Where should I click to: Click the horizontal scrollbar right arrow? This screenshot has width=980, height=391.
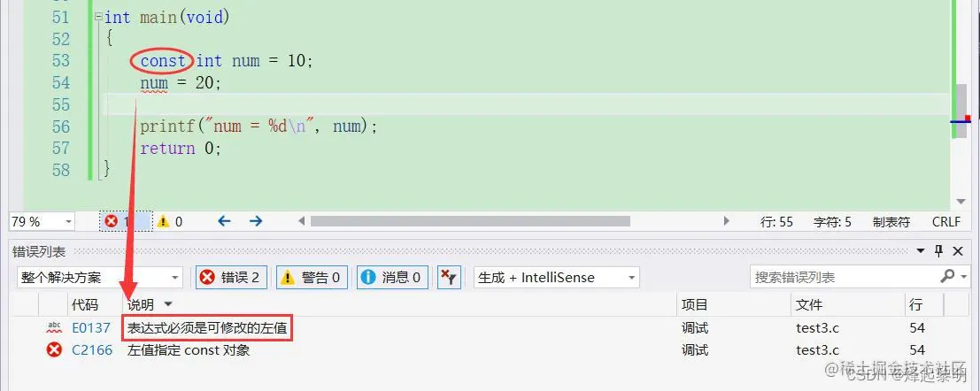point(726,221)
